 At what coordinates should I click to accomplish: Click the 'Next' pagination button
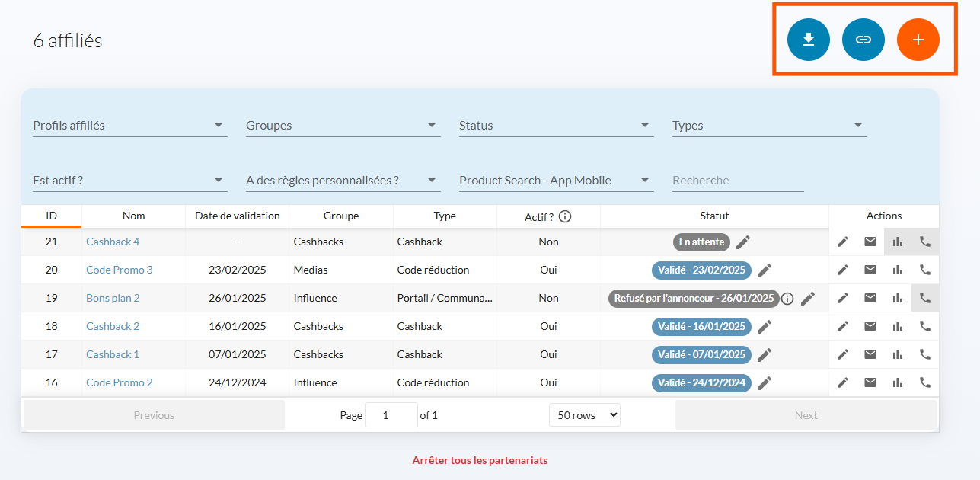(x=806, y=415)
